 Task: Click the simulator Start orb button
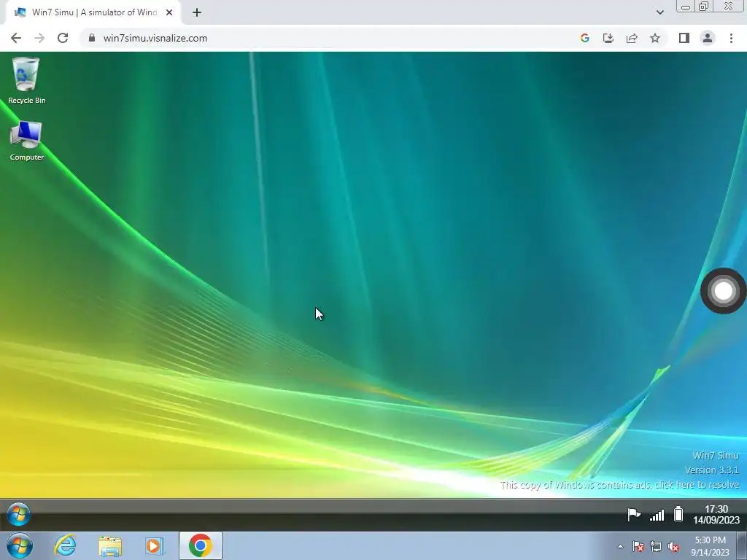tap(18, 514)
